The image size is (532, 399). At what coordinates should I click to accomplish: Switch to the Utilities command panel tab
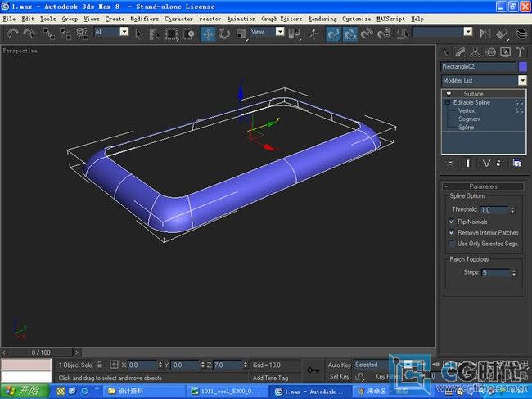[520, 52]
